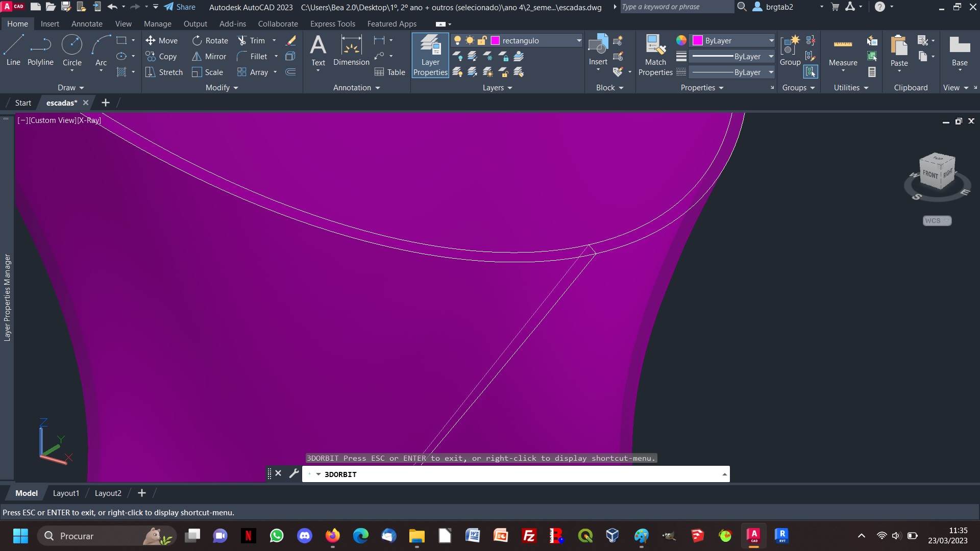
Task: Toggle rectangulo layer lock padlock
Action: click(x=482, y=40)
